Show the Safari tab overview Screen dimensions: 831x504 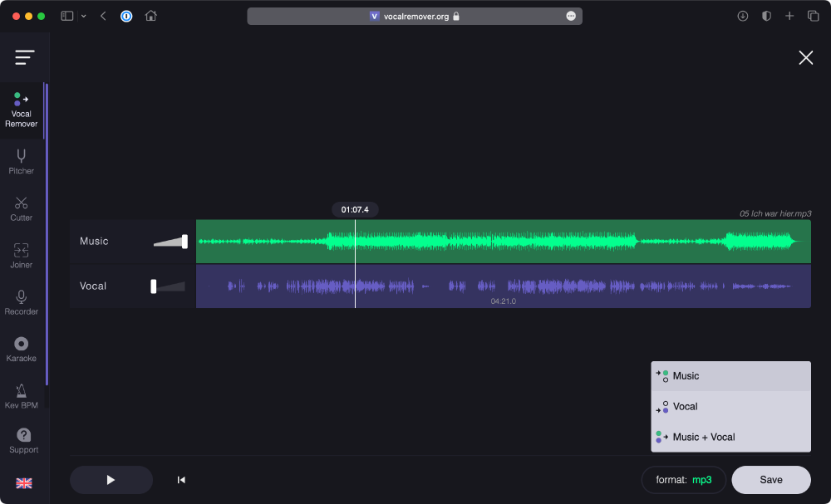(x=813, y=16)
